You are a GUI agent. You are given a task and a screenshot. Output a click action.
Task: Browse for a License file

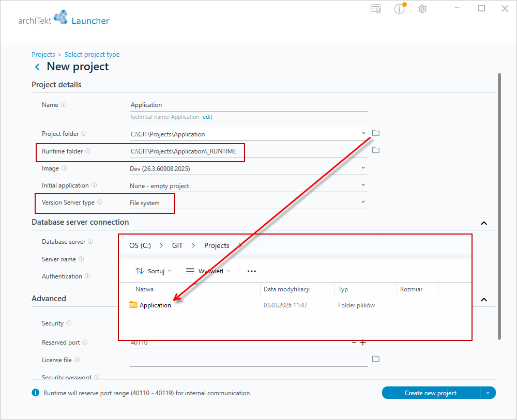375,359
